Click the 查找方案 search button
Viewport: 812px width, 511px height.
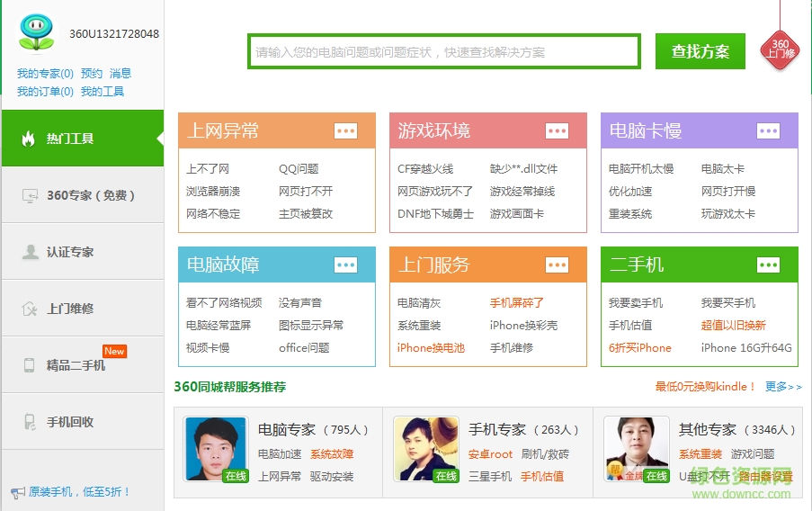tap(700, 51)
